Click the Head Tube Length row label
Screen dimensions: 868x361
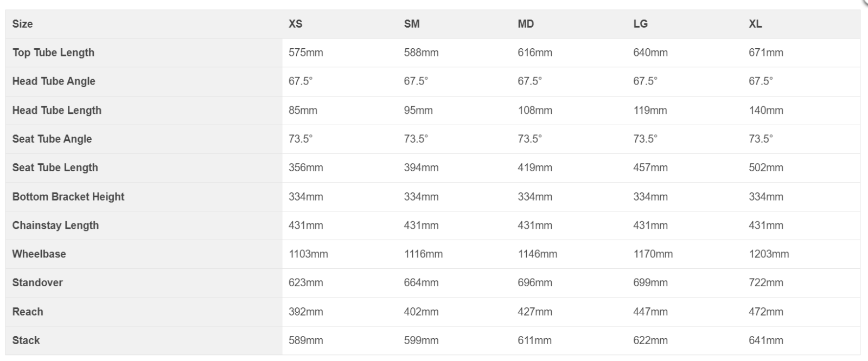57,110
